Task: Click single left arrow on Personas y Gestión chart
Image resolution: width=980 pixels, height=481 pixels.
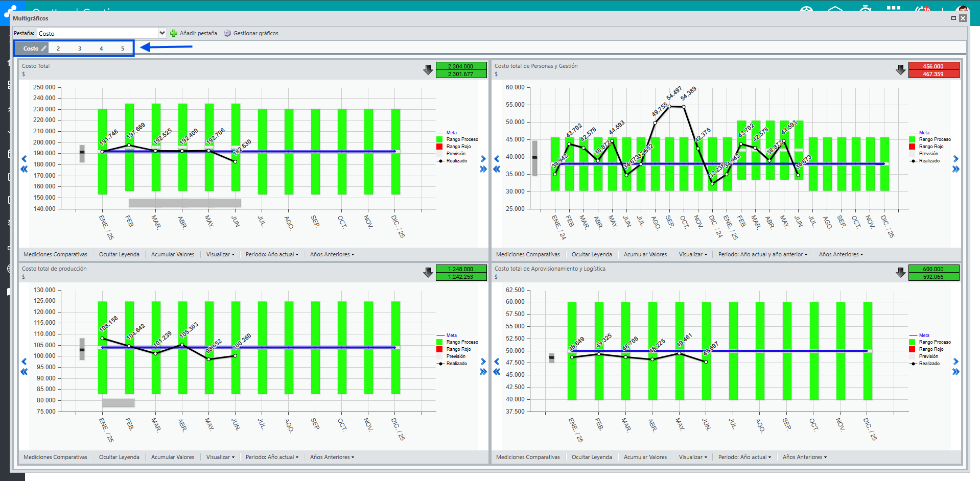Action: 497,159
